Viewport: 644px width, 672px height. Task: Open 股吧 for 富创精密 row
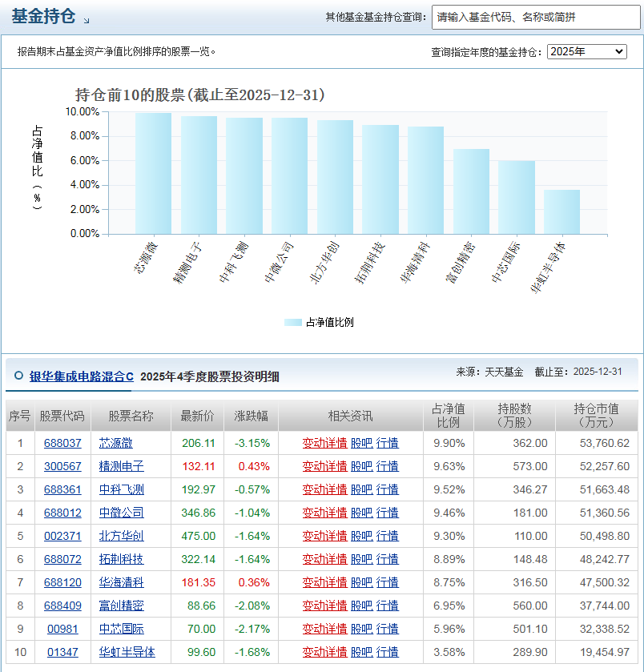pos(361,606)
